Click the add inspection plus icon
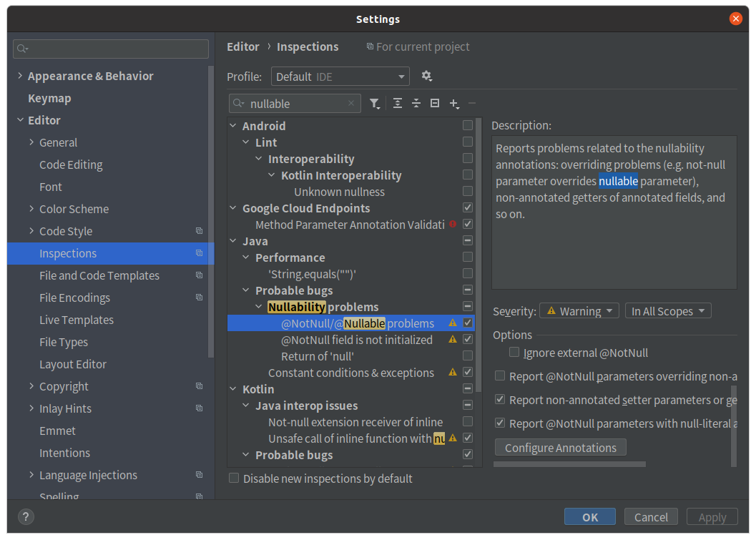 [453, 104]
